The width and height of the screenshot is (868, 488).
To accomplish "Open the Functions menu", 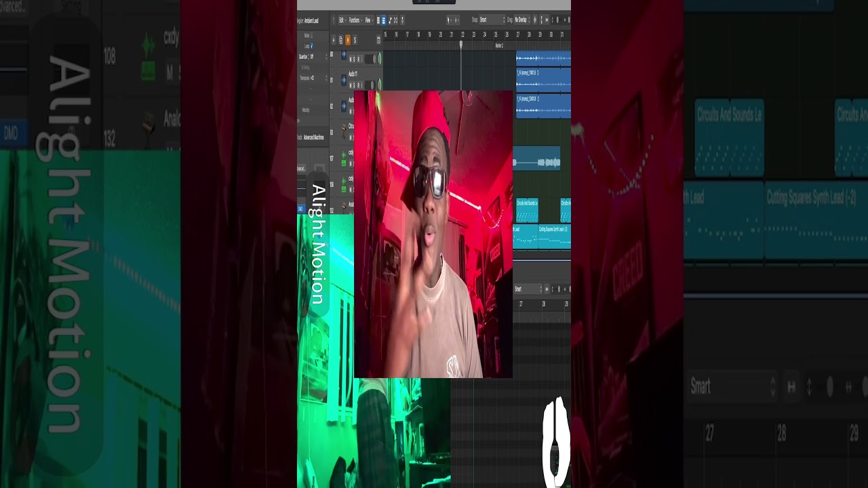I will tap(355, 20).
